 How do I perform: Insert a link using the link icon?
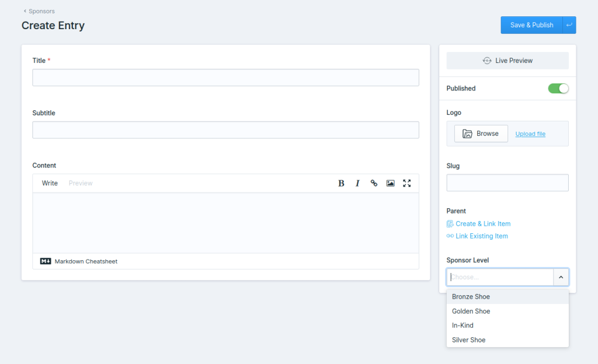pos(374,183)
